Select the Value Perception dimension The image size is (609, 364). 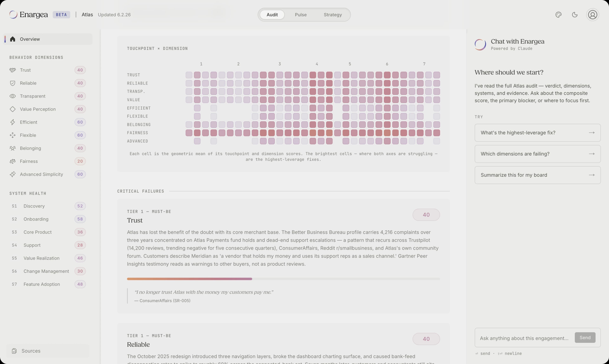(48, 109)
